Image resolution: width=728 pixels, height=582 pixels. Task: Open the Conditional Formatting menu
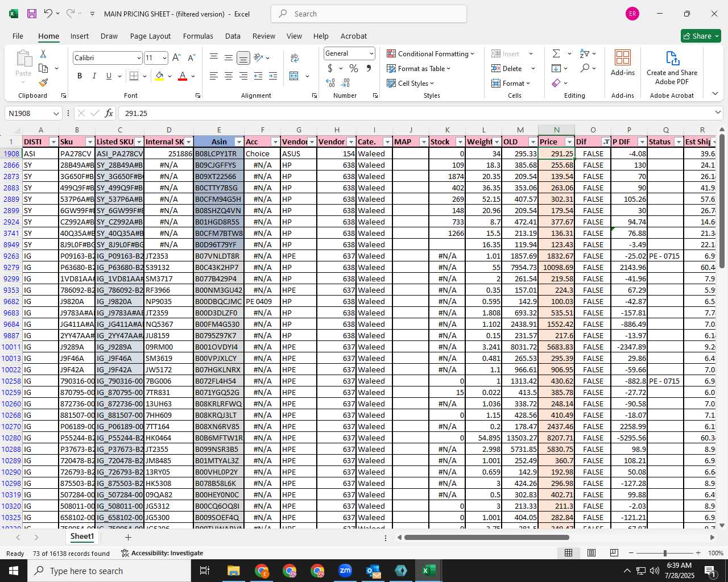431,53
